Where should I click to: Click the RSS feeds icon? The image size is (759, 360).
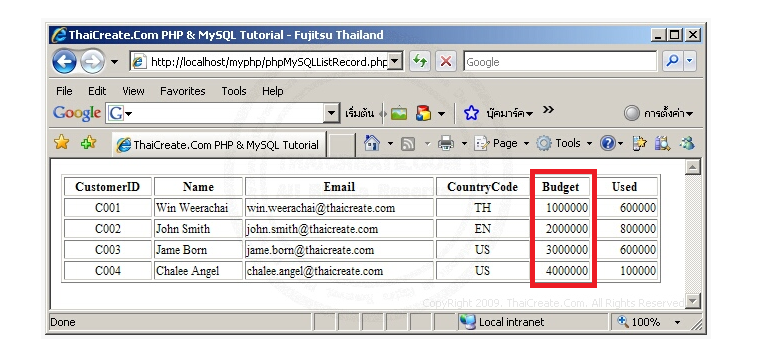click(x=408, y=144)
